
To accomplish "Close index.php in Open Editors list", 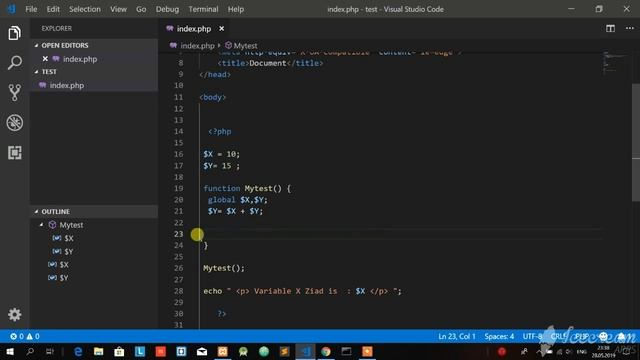I will [x=45, y=59].
